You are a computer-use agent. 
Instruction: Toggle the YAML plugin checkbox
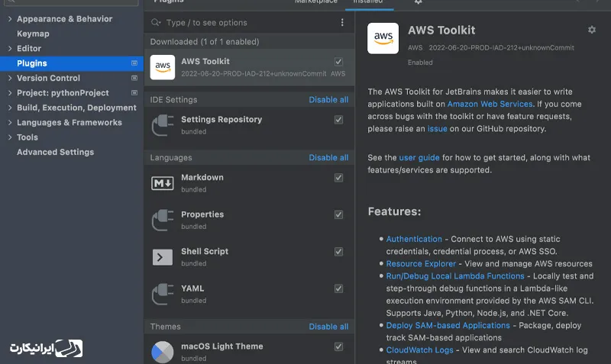[x=338, y=288]
